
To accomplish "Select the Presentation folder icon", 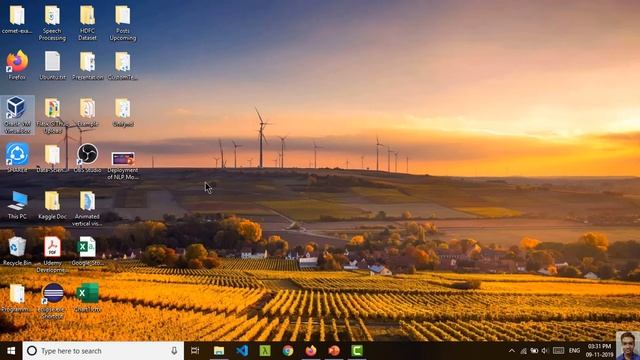I will (x=87, y=65).
